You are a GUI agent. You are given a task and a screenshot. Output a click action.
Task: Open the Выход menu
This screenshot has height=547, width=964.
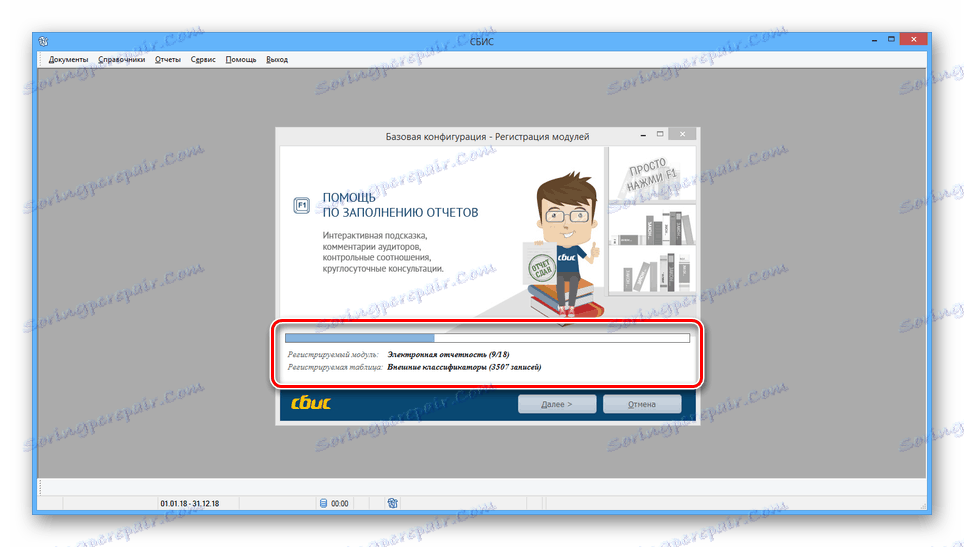(277, 60)
